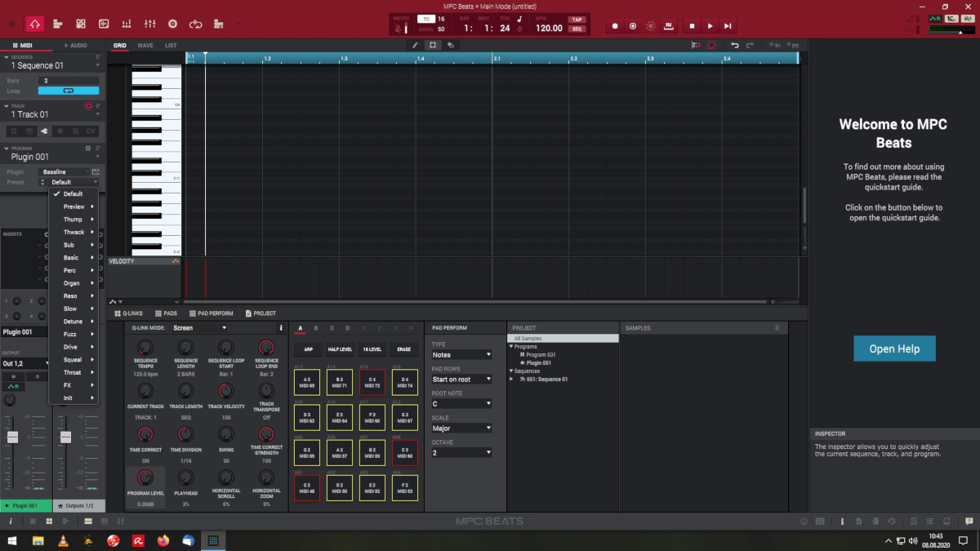Trigger pad C4 MIDI 72
Viewport: 980px width, 551px height.
372,382
